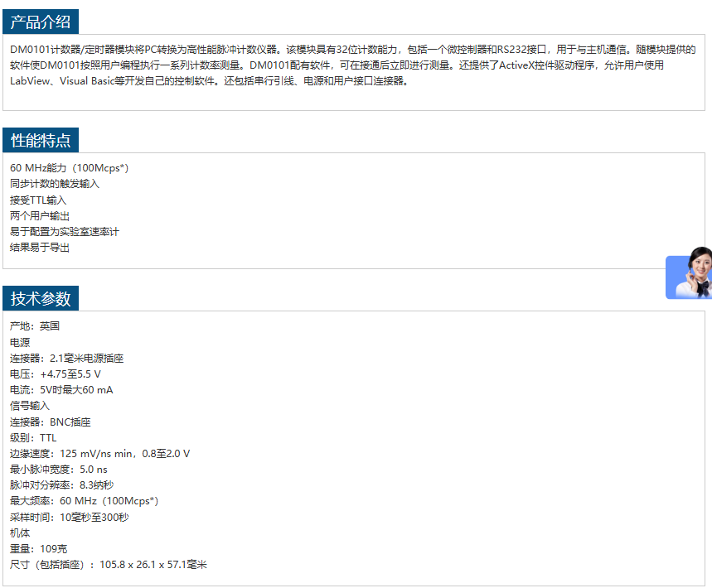Click the 同步计数的触发输入 feature line
712x588 pixels.
55,184
